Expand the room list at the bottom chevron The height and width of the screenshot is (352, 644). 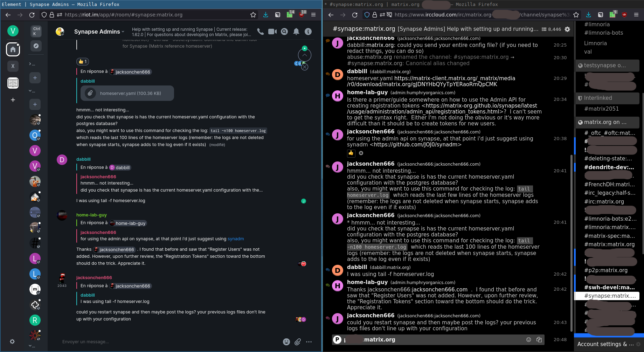(x=32, y=346)
